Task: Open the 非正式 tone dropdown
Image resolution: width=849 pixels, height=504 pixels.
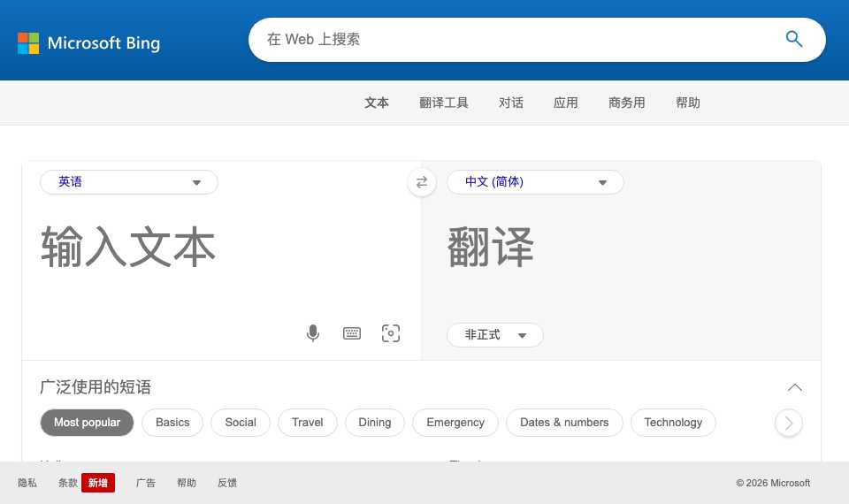Action: [495, 335]
